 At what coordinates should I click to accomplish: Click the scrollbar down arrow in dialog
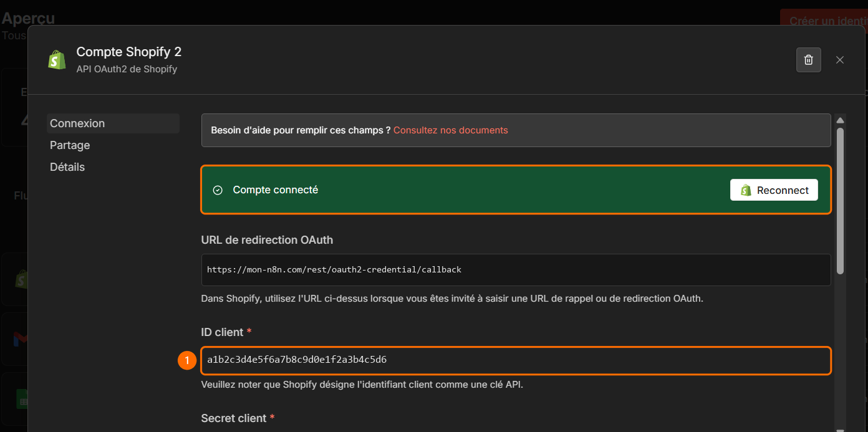840,429
